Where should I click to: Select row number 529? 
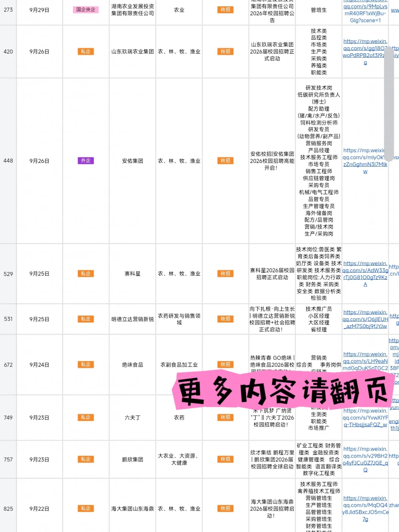8,274
